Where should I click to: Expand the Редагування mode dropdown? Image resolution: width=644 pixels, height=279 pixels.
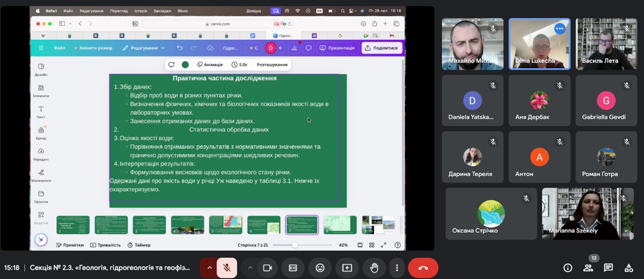(144, 48)
